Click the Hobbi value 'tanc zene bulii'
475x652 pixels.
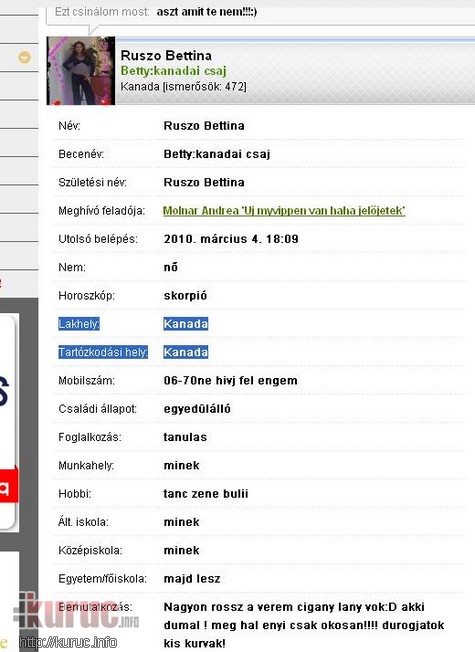tap(205, 494)
